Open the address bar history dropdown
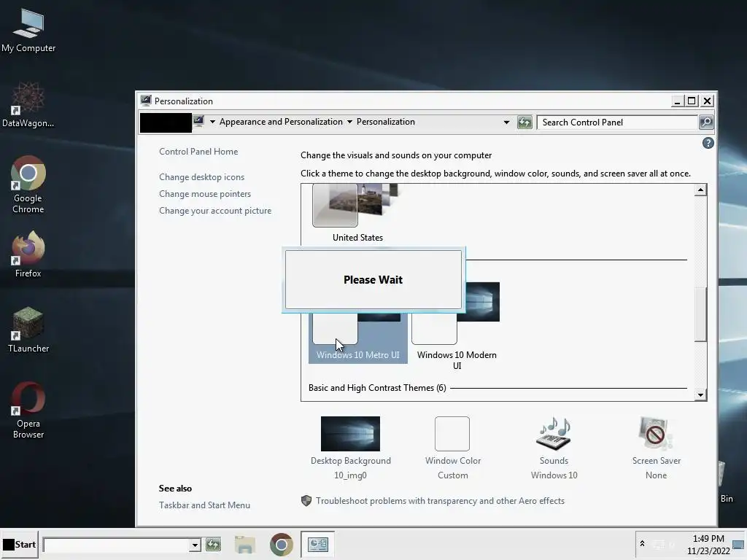The height and width of the screenshot is (560, 747). click(x=506, y=122)
